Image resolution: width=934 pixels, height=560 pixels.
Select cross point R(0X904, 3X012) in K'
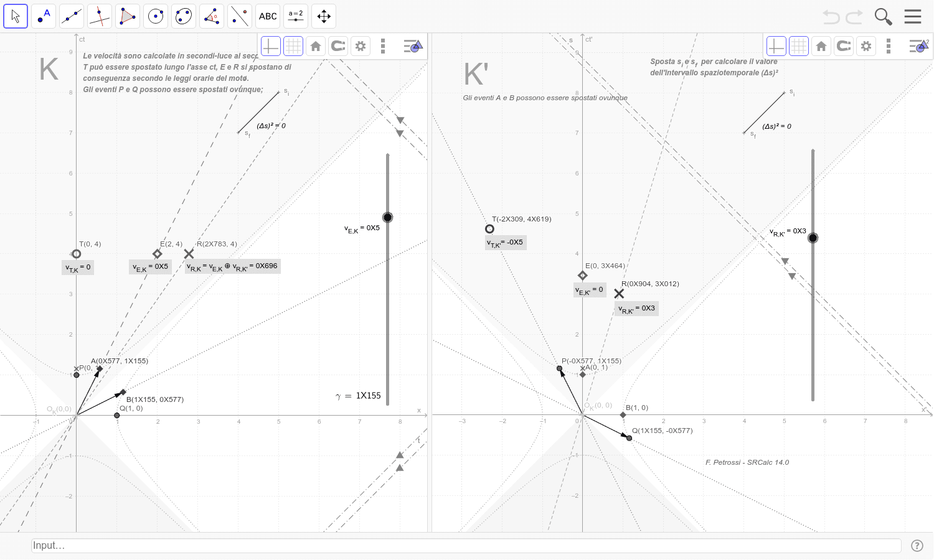(x=619, y=294)
